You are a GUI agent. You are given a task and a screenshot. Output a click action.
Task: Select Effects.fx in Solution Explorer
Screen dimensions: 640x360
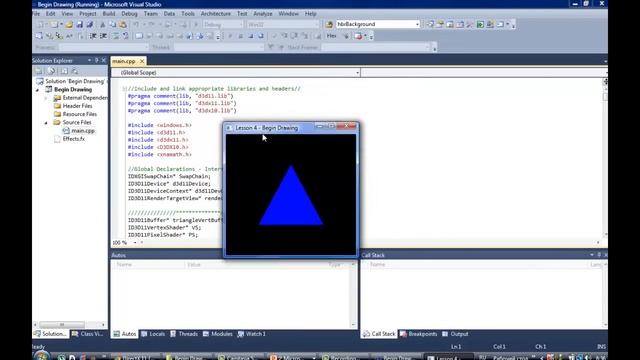[73, 139]
